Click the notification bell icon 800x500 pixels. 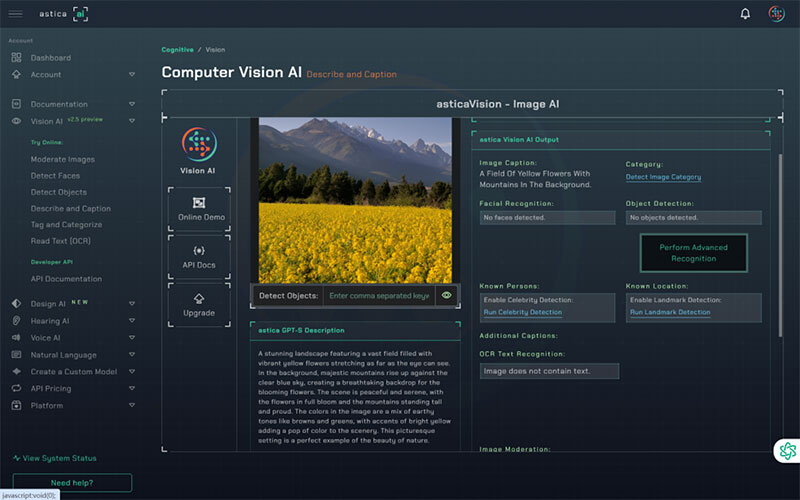click(745, 13)
